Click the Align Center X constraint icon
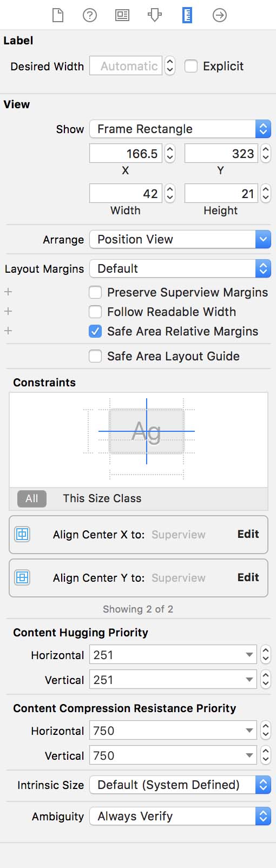The height and width of the screenshot is (868, 276). (22, 535)
